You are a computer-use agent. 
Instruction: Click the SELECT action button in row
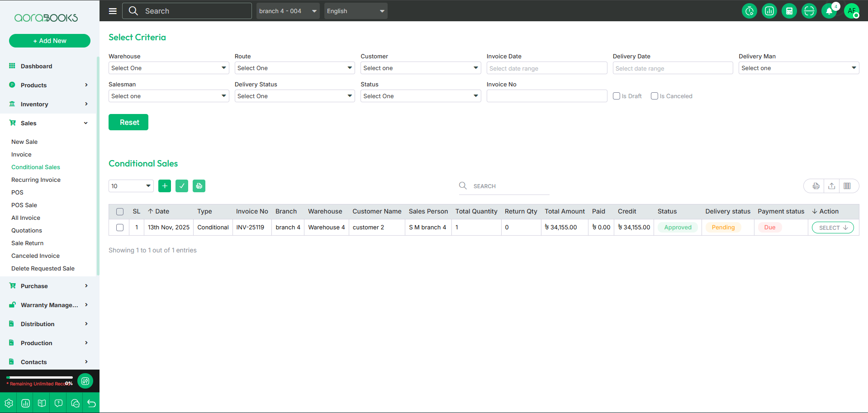tap(833, 228)
